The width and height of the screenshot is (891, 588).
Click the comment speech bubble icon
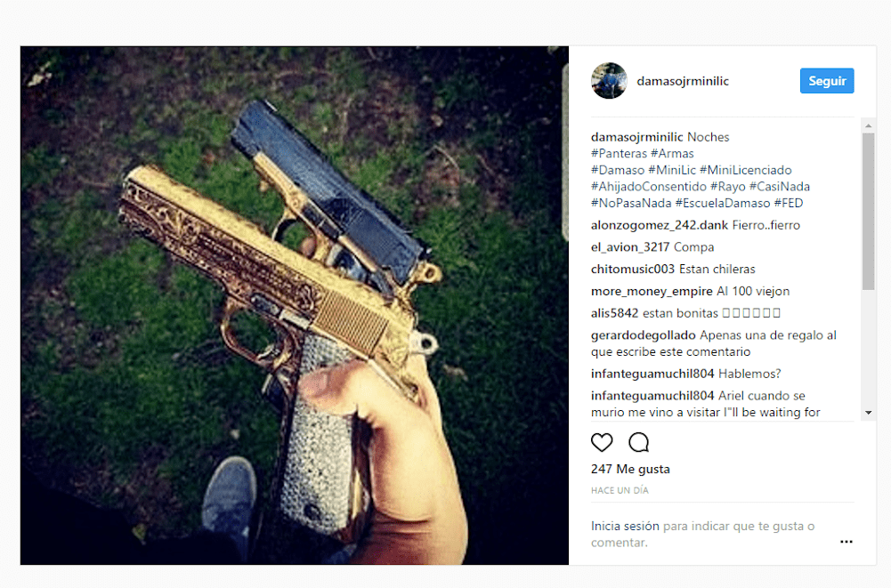click(639, 442)
